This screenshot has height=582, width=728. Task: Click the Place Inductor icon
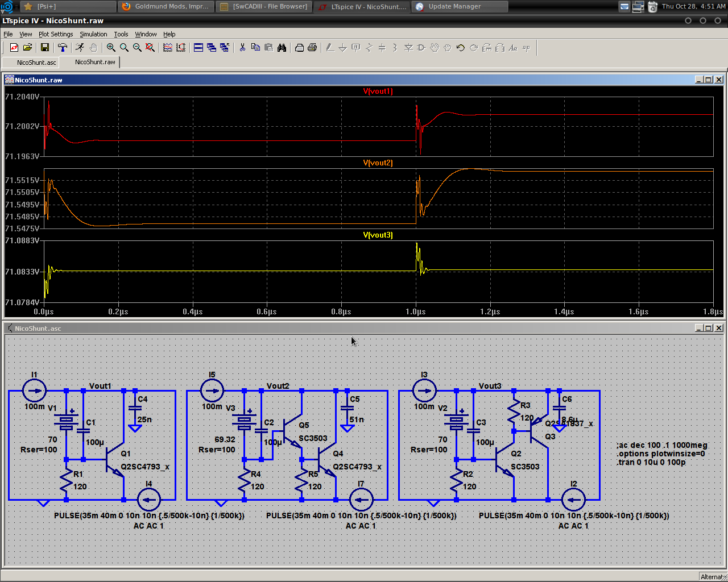[395, 48]
